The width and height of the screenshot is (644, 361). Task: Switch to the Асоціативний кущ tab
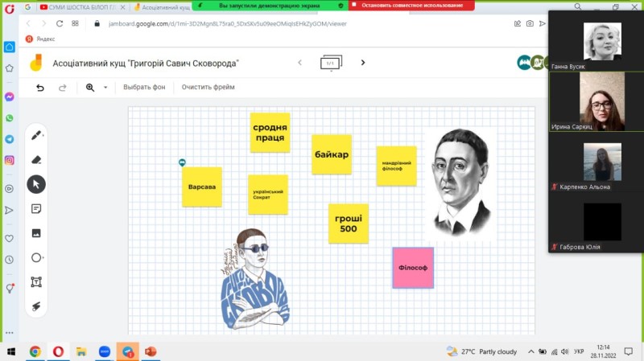pyautogui.click(x=163, y=7)
